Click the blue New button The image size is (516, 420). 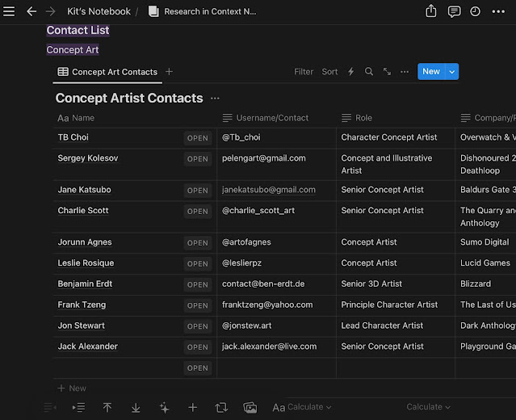click(431, 71)
